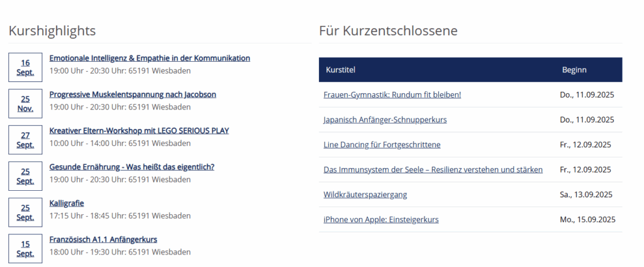The height and width of the screenshot is (267, 644).
Task: Click the 16 Sept. date box
Action: coord(25,67)
